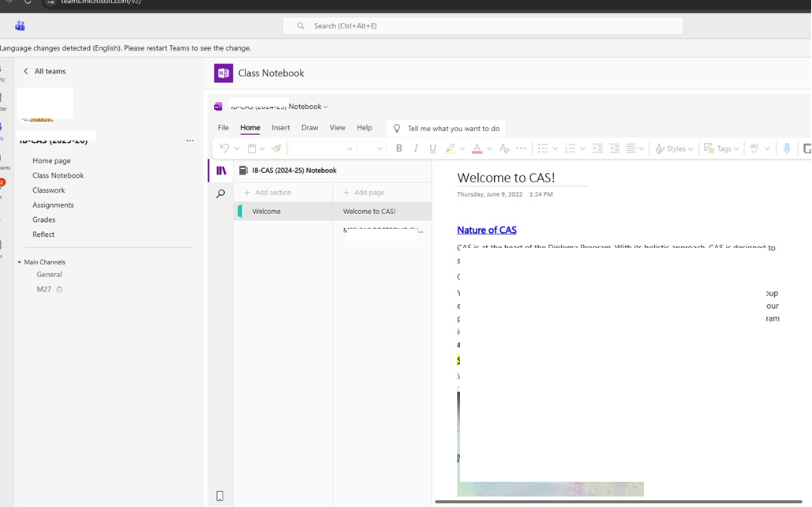
Task: Open the Help ribbon tab
Action: tap(365, 127)
